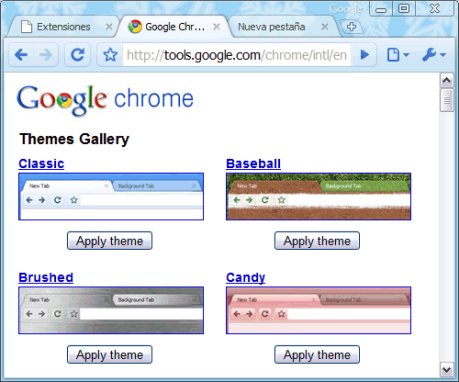This screenshot has width=459, height=382.
Task: Click the scrollbar down arrow
Action: pos(447,369)
